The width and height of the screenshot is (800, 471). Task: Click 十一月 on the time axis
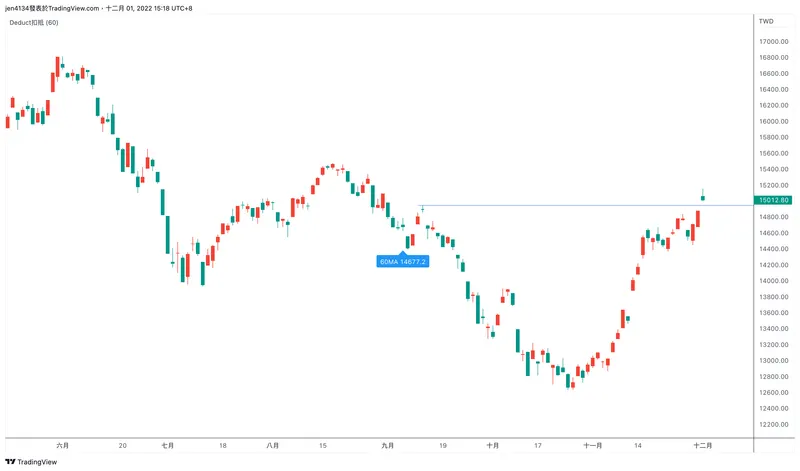coord(592,445)
